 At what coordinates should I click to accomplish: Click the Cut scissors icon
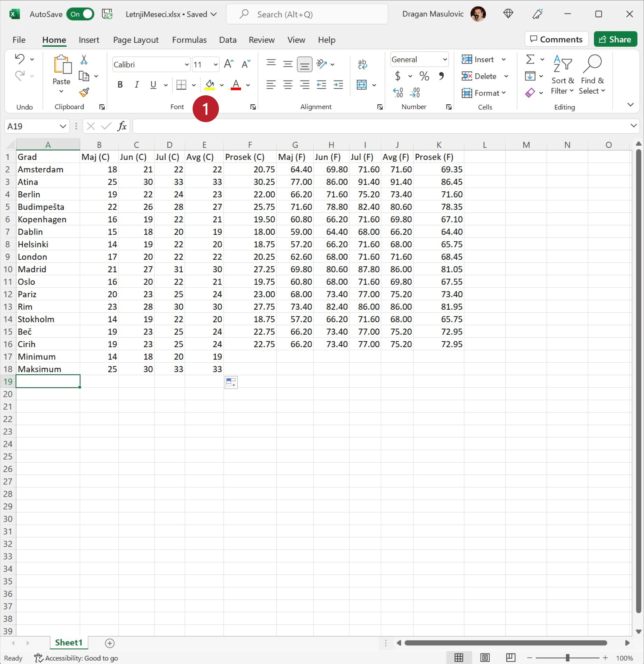coord(84,60)
